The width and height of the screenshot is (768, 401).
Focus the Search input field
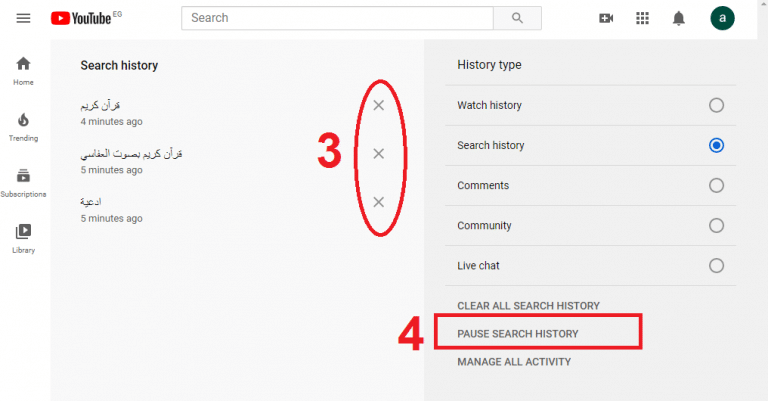337,18
